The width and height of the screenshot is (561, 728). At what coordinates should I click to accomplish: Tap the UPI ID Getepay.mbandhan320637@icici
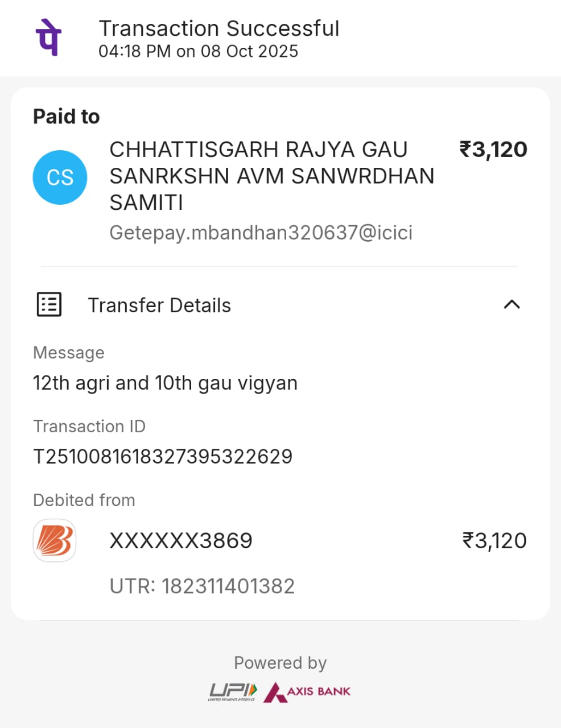(261, 233)
